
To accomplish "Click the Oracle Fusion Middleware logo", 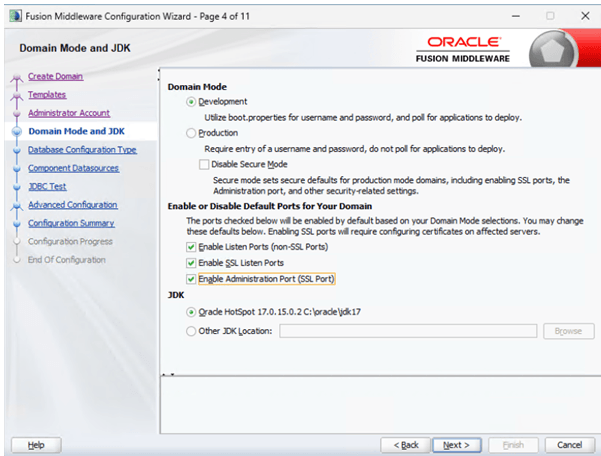I will (x=463, y=50).
